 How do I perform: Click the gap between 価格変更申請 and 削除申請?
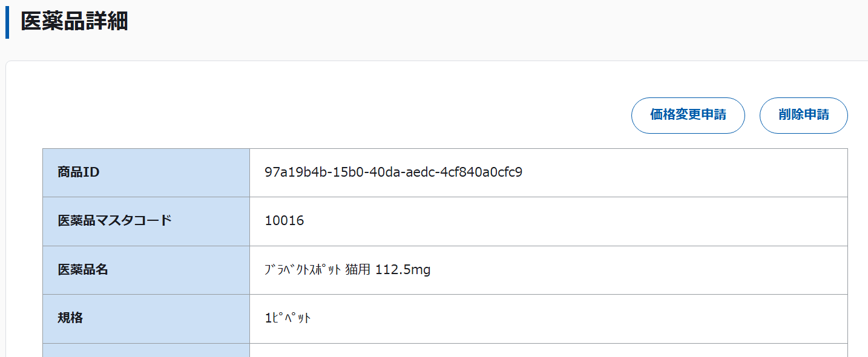[x=752, y=115]
